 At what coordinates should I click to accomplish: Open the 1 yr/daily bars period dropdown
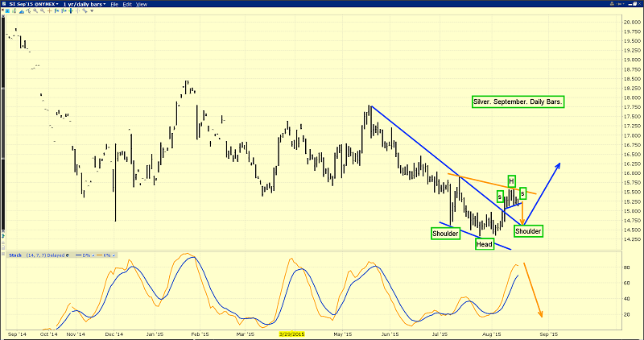85,4
